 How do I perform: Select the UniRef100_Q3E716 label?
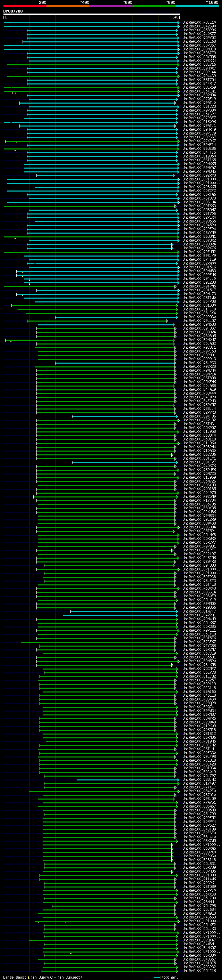coord(199,65)
